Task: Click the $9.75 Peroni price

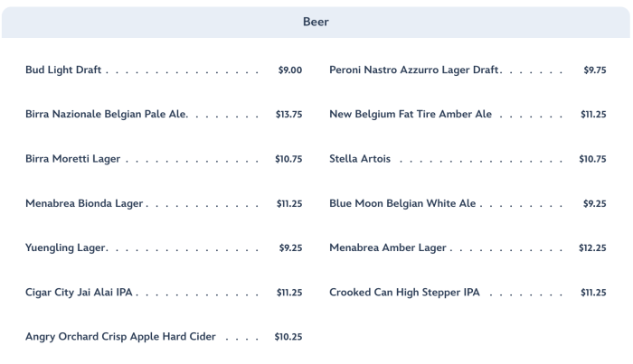Action: coord(594,70)
